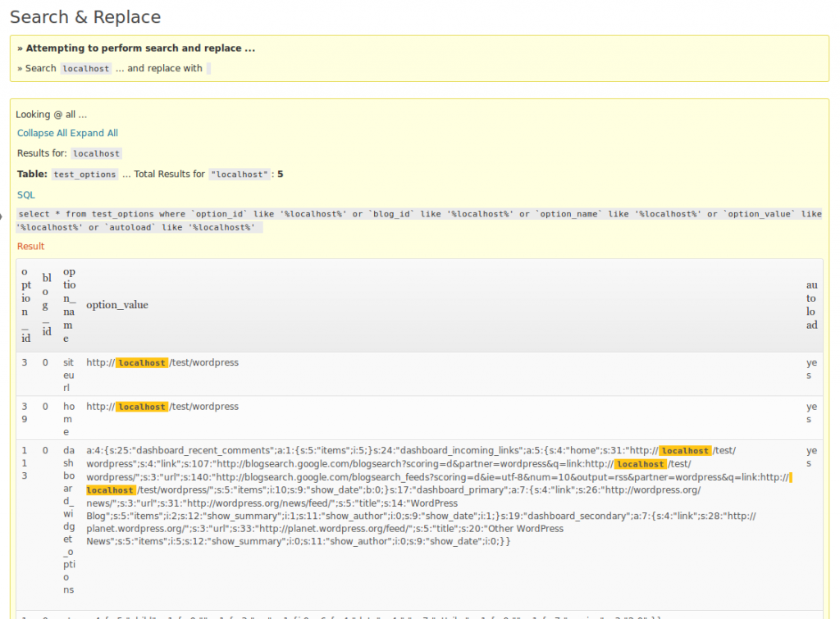Click the home option name cell
This screenshot has height=619, width=840.
click(x=69, y=419)
